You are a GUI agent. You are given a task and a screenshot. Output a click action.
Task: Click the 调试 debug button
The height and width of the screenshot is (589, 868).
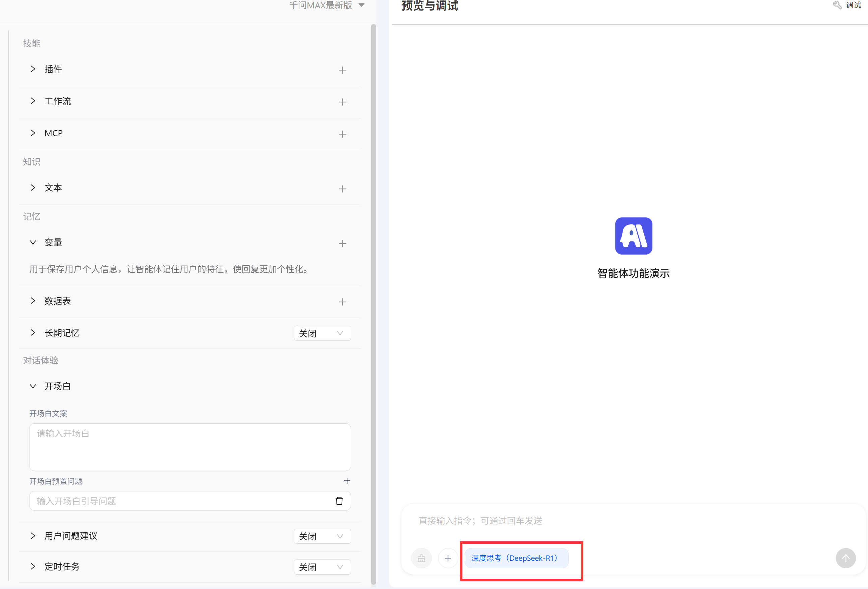click(x=847, y=5)
